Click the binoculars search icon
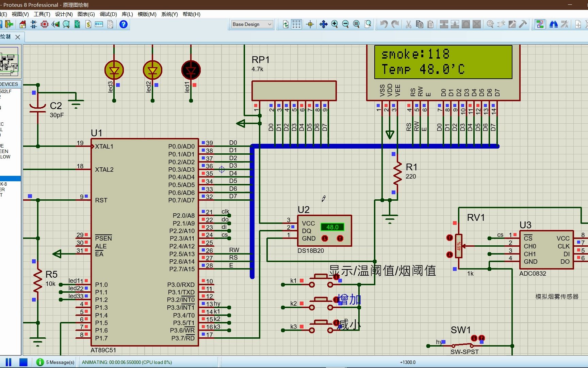Screen dimensions: 588x368 point(554,24)
